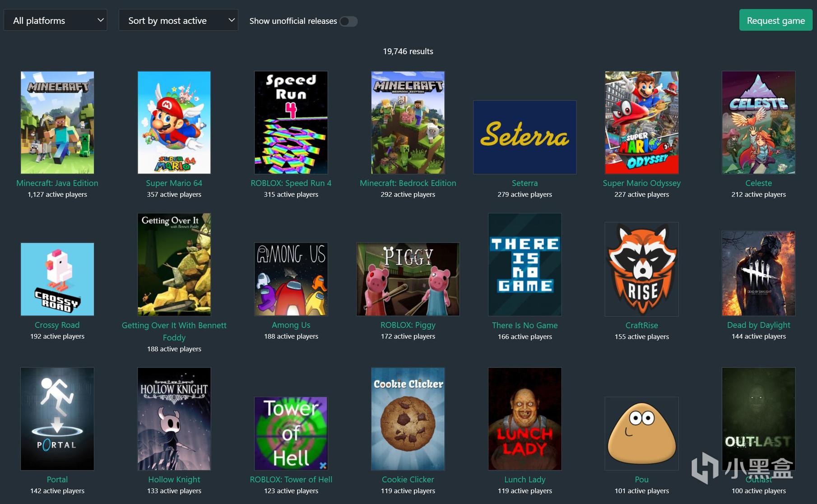
Task: Follow the Among Us title link
Action: 291,325
